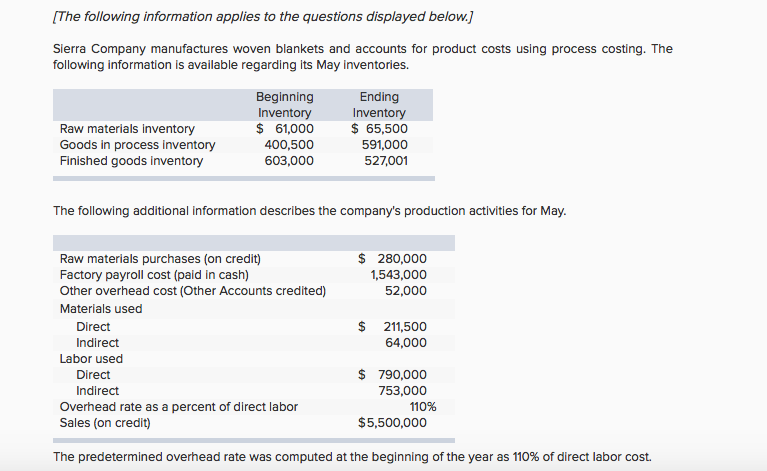Click the 'Raw materials inventory' row label
Viewport: 767px width, 471px height.
(127, 129)
